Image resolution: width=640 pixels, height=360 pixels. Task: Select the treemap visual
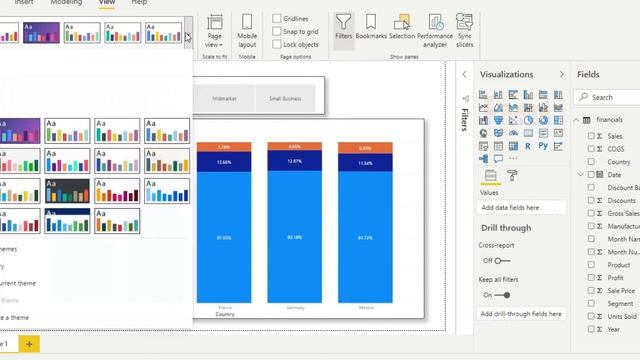click(x=558, y=120)
